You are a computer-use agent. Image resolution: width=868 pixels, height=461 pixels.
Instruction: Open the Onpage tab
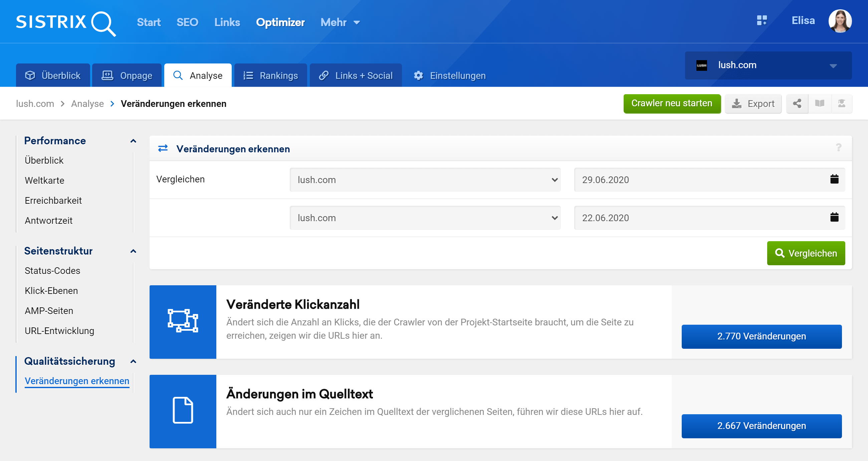coord(127,75)
